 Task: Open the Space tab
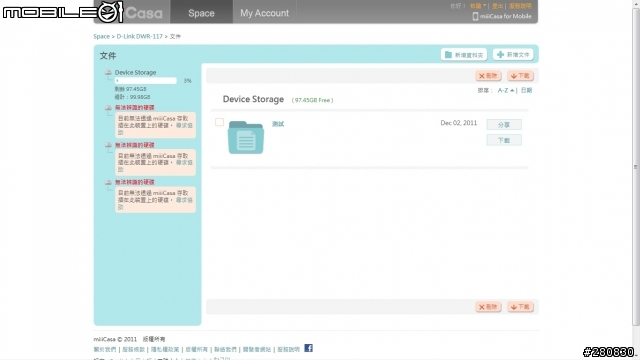(x=201, y=12)
